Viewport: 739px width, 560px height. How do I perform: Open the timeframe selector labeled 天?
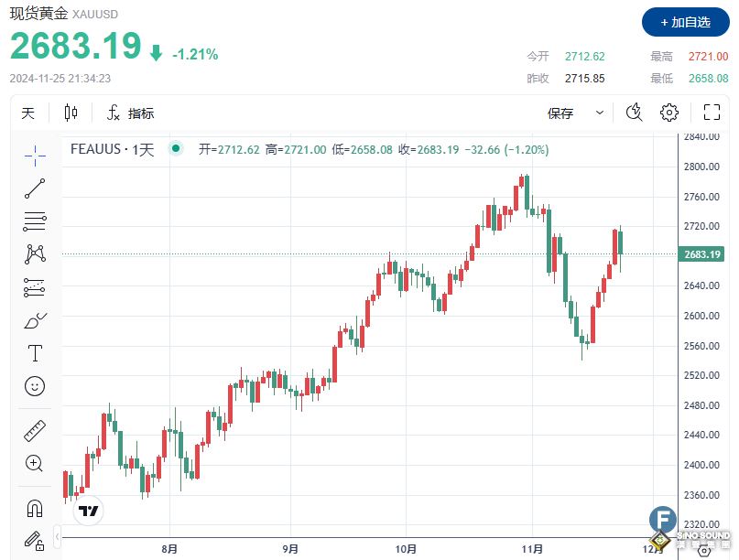pyautogui.click(x=27, y=112)
